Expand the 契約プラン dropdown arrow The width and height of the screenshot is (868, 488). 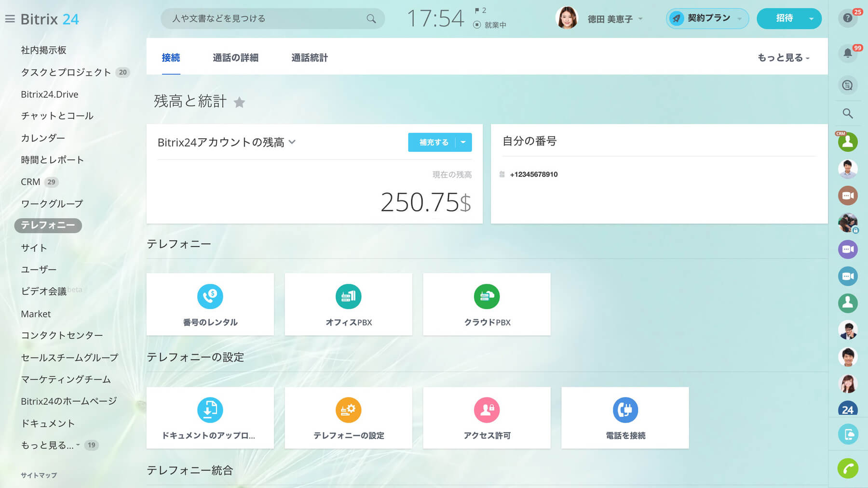coord(739,19)
